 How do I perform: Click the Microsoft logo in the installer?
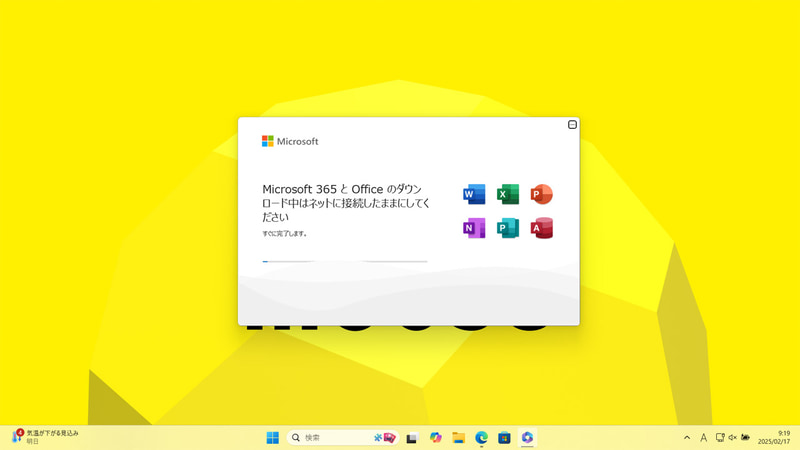[x=290, y=141]
